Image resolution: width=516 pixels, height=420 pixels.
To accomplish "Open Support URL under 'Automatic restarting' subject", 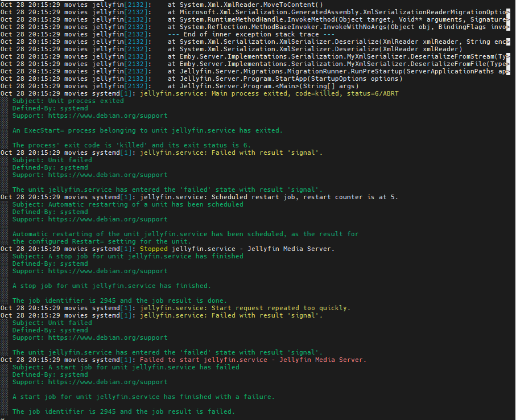I will (x=90, y=219).
